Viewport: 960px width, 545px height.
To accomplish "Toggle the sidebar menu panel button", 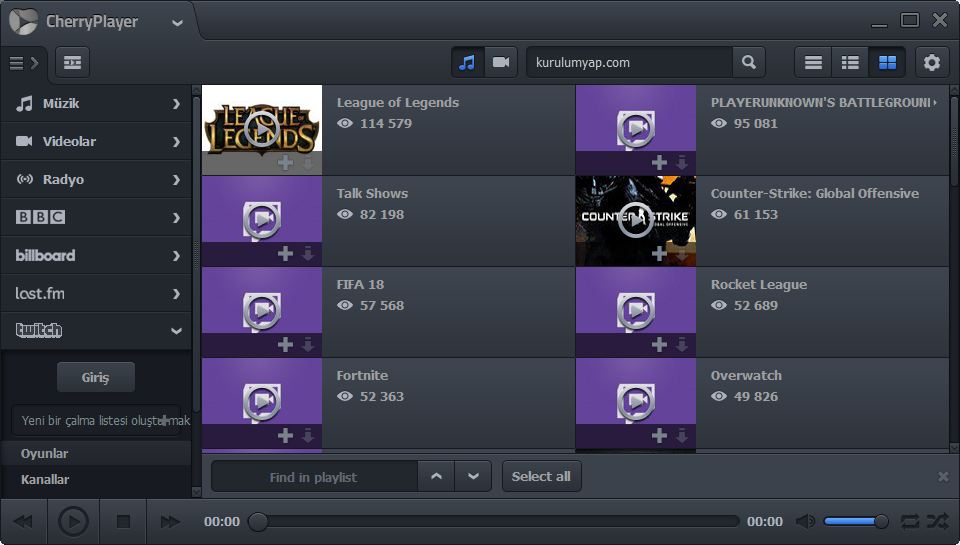I will tap(24, 62).
